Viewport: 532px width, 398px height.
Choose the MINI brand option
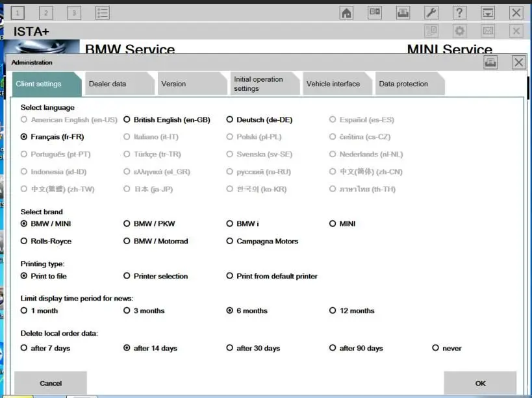pos(342,224)
